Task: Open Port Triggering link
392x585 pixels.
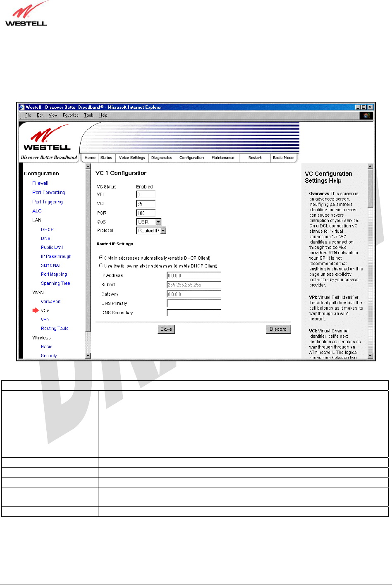Action: (48, 202)
